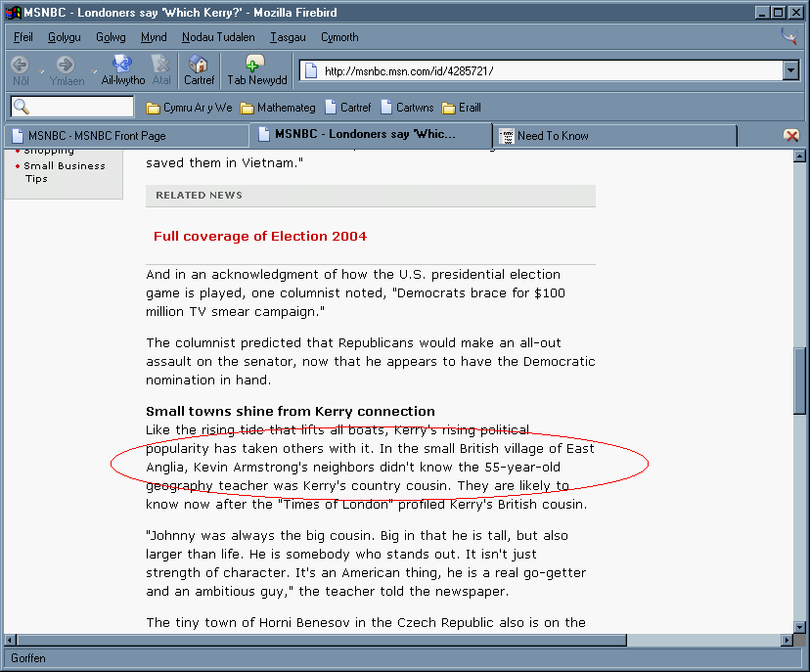Open the Cartref bookmark

tap(347, 108)
